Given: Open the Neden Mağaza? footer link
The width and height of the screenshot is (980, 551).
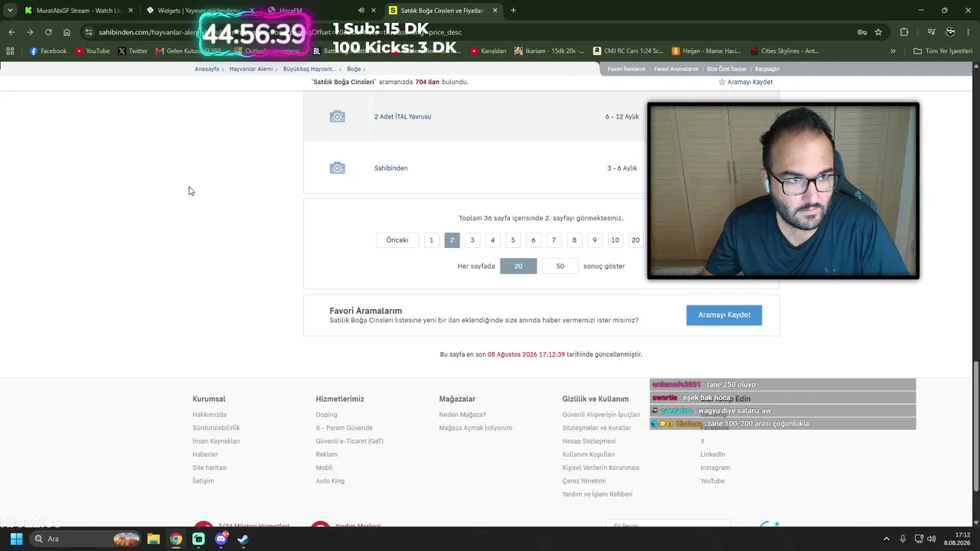Looking at the screenshot, I should (x=462, y=415).
